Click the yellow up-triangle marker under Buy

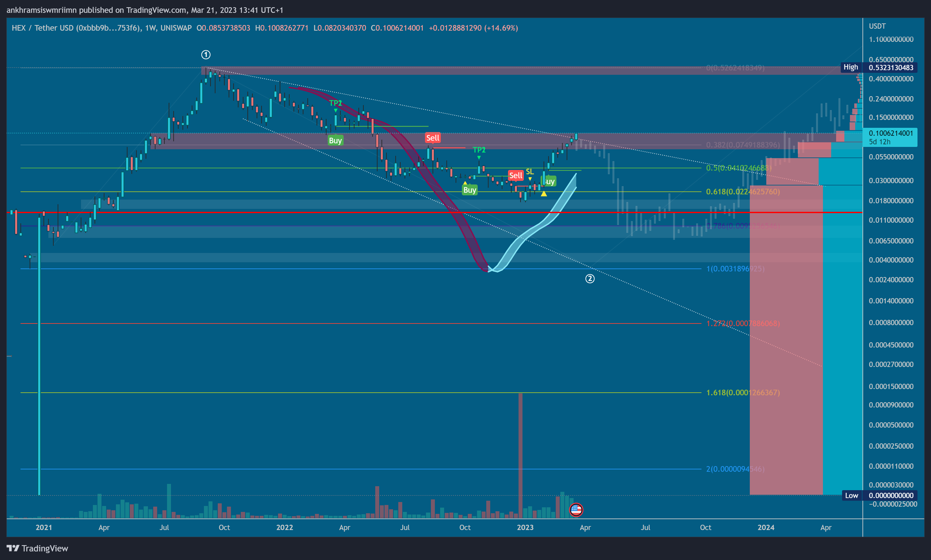[544, 194]
